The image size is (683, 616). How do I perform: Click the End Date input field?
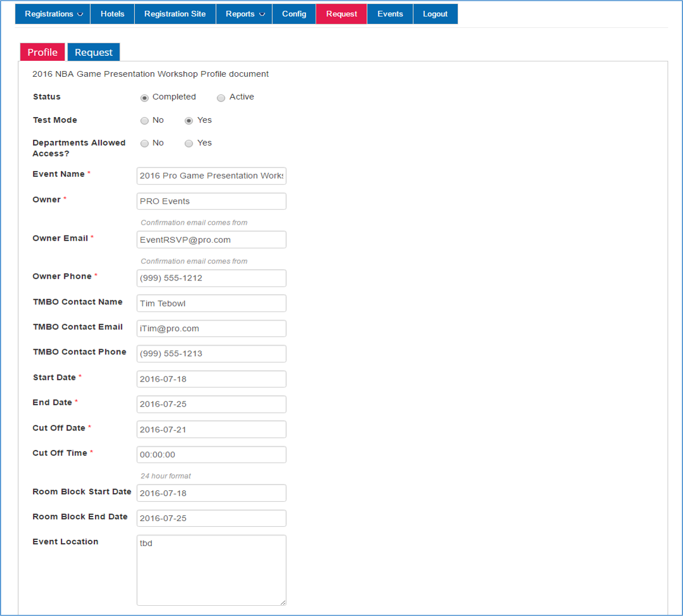212,404
